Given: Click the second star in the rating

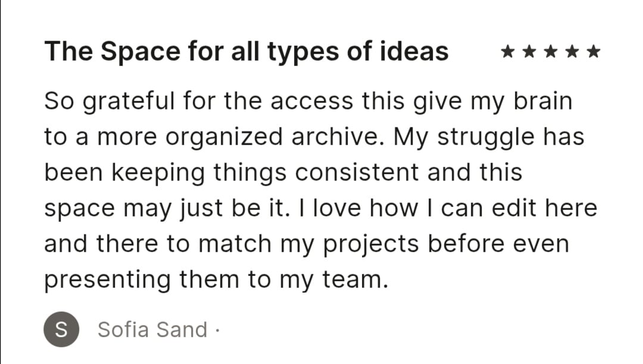Looking at the screenshot, I should 529,52.
